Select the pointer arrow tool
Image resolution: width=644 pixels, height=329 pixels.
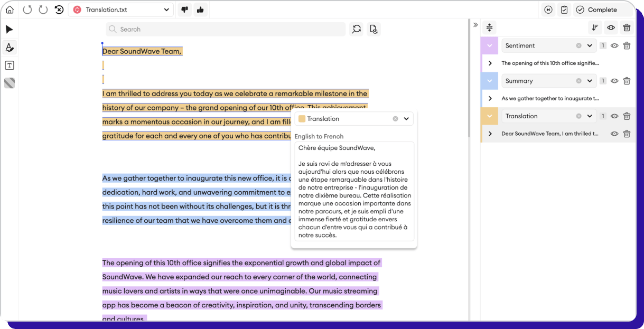point(10,30)
